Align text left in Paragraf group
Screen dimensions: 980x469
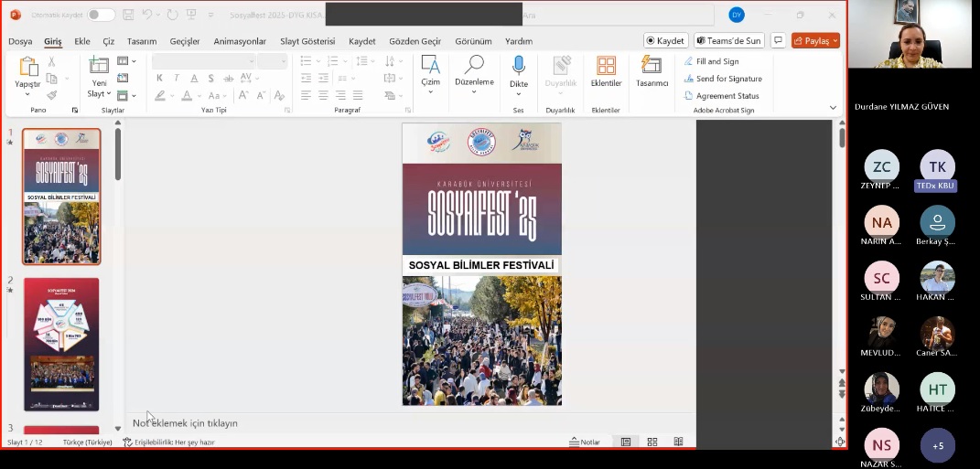[x=307, y=95]
